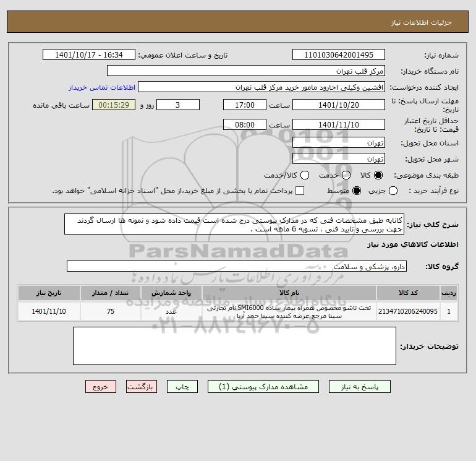Click the تاریخ نیاز column header
The height and width of the screenshot is (461, 476).
coord(49,293)
